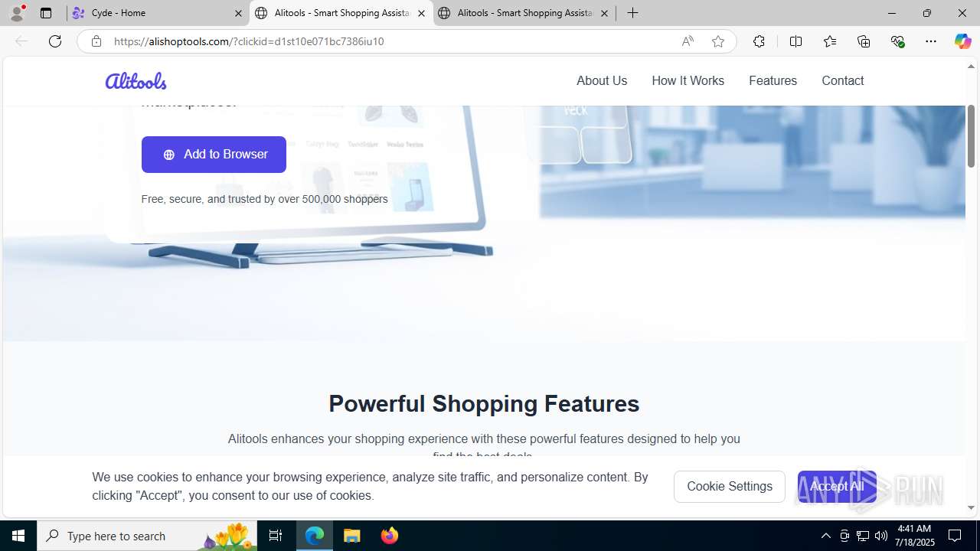Open the volume tray icon
Viewport: 980px width, 551px height.
tap(881, 536)
